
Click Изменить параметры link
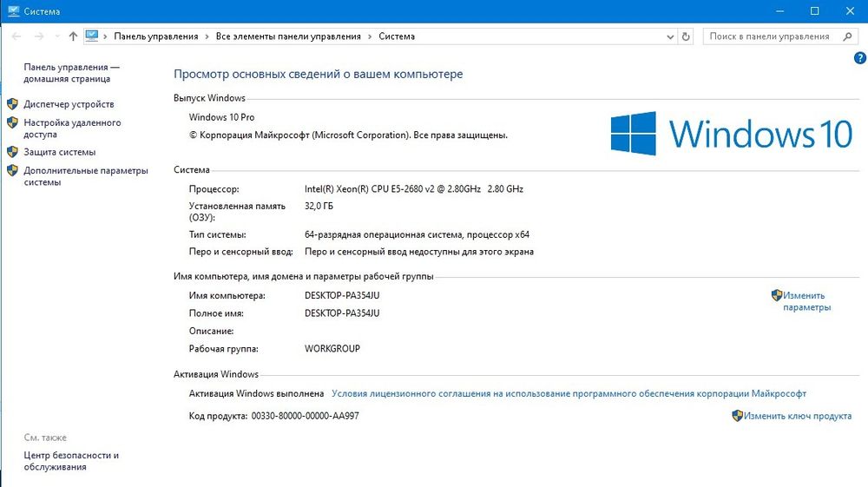[806, 301]
